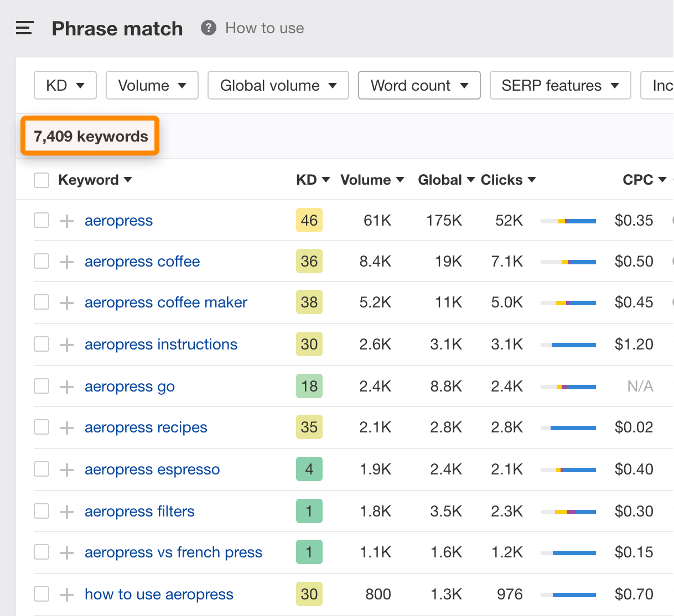Click the How to use help icon
674x616 pixels.
click(x=208, y=28)
